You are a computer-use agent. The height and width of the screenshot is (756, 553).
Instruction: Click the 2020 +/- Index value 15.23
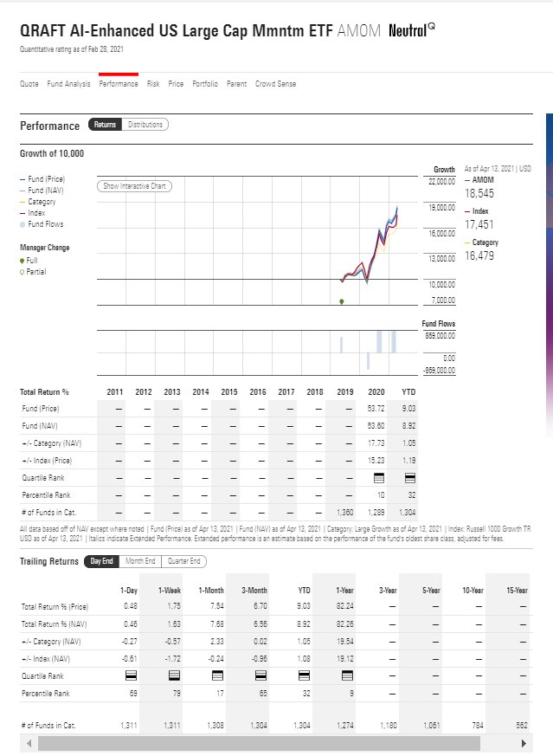[x=376, y=461]
